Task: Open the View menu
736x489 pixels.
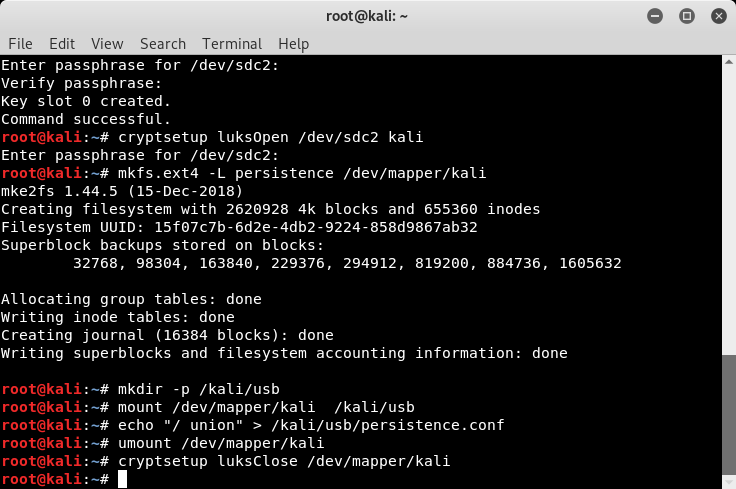Action: (x=106, y=44)
